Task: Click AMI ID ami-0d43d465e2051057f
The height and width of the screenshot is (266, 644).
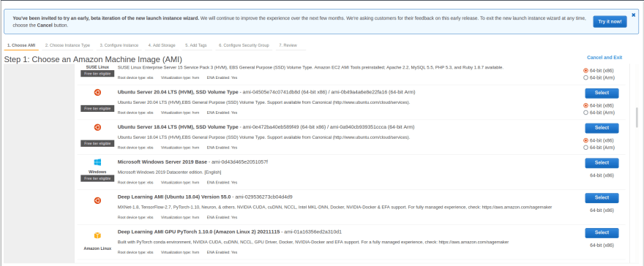Action: pyautogui.click(x=239, y=162)
